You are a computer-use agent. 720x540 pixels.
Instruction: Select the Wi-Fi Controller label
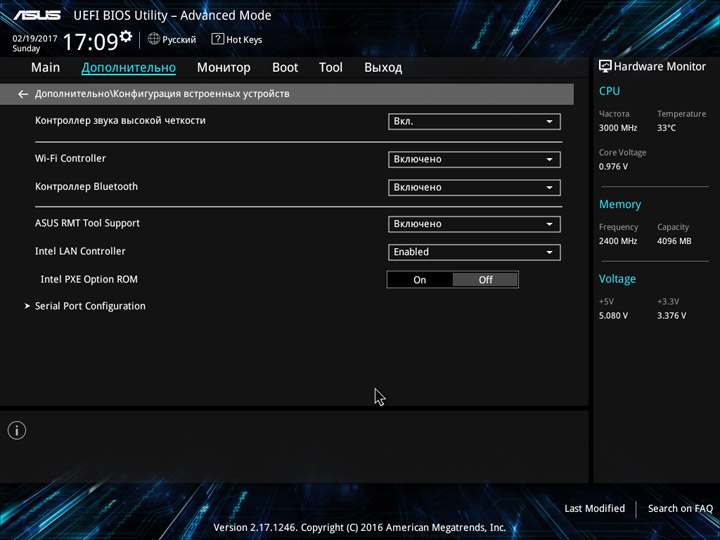[70, 158]
